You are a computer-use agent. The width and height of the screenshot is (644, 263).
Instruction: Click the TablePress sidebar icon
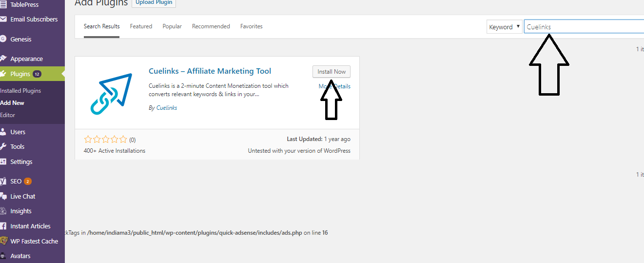[x=3, y=4]
